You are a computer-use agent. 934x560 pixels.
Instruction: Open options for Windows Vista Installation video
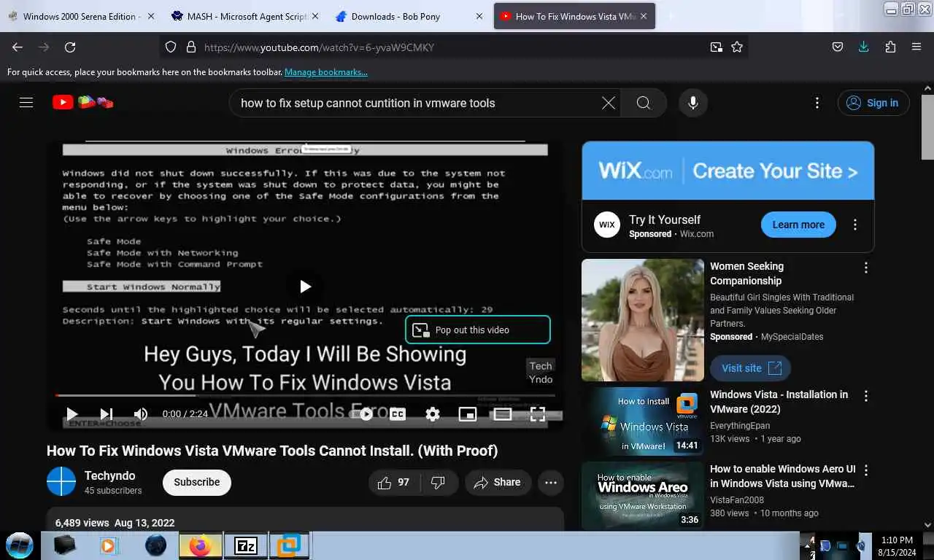(866, 396)
